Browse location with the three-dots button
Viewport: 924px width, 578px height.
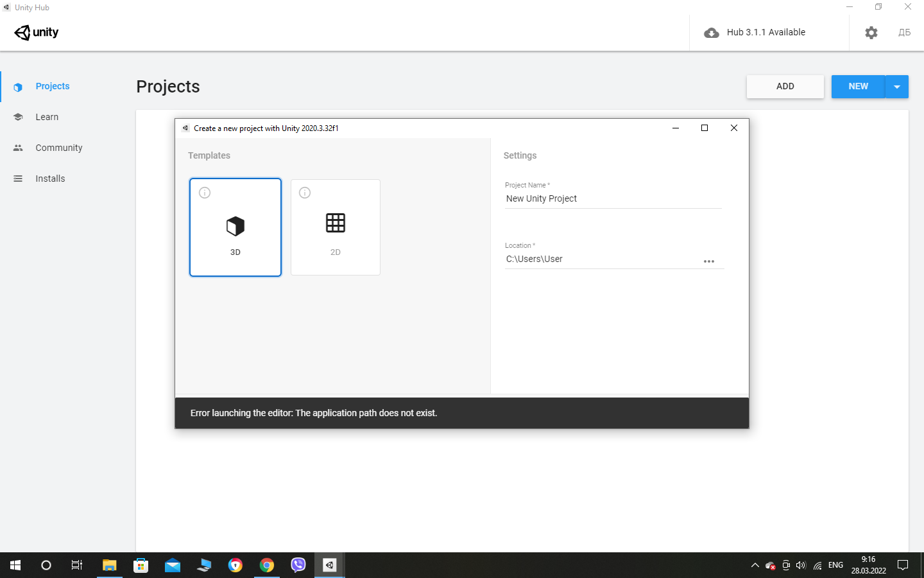709,261
